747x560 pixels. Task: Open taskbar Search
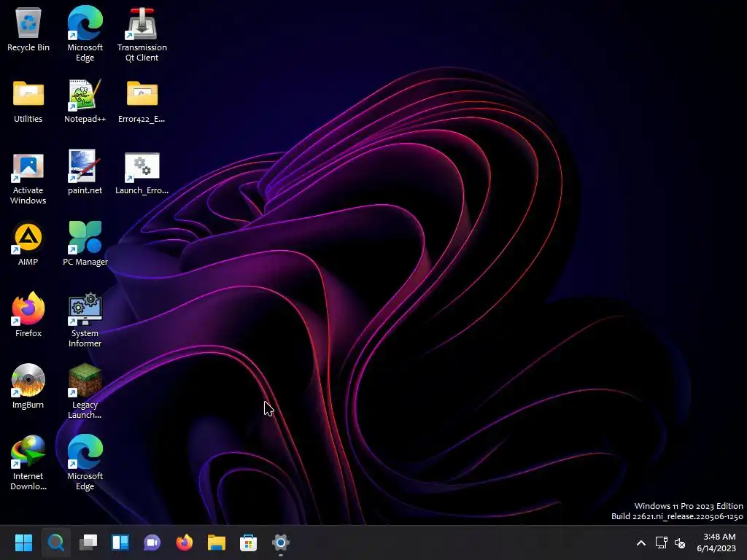55,542
